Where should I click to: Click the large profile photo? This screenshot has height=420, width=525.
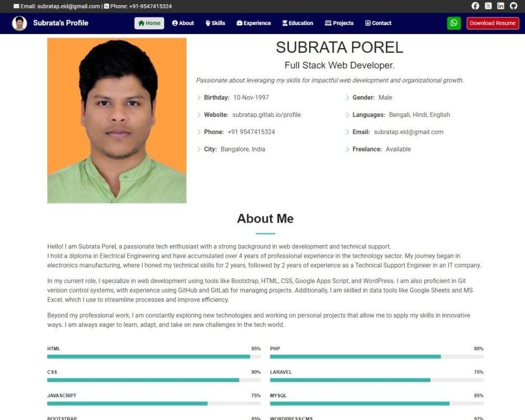(x=117, y=120)
